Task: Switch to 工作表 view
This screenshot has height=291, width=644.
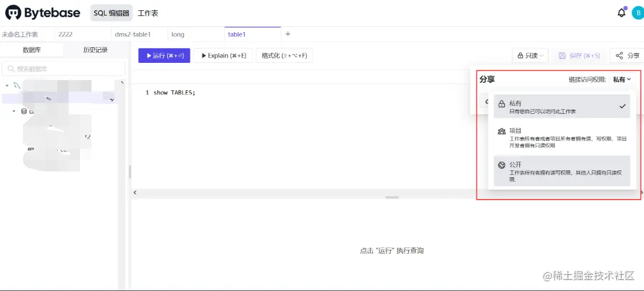Action: (x=148, y=13)
